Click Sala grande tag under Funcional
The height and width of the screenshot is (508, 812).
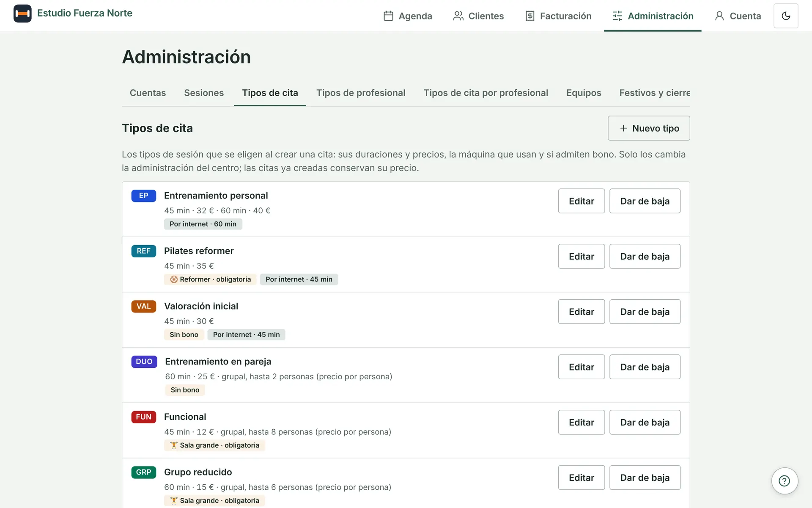pyautogui.click(x=214, y=445)
